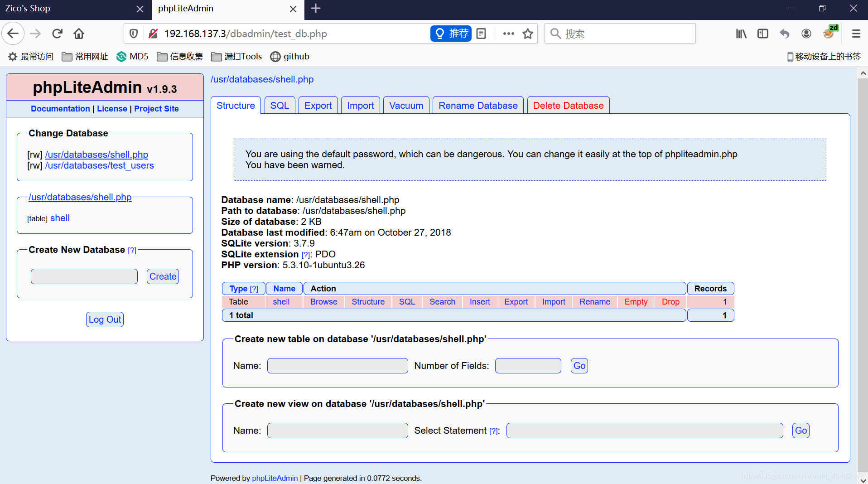Screen dimensions: 868x484
Task: Click Empty action for shell table
Action: click(636, 302)
